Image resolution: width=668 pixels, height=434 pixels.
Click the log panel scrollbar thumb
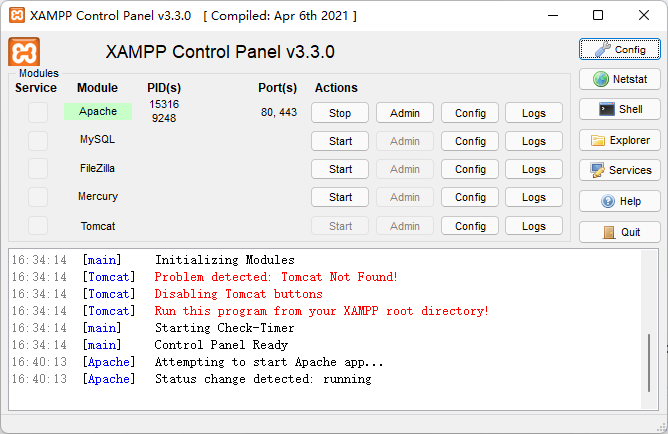pyautogui.click(x=649, y=363)
